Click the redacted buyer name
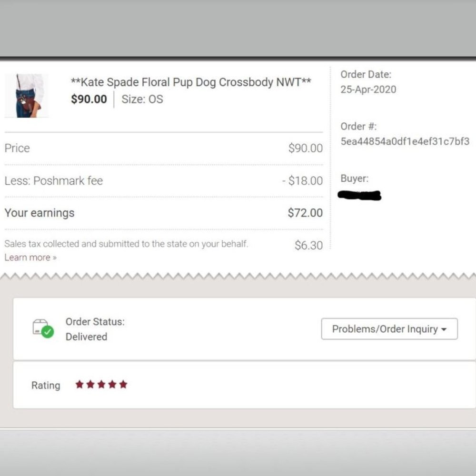476x476 pixels. [359, 195]
